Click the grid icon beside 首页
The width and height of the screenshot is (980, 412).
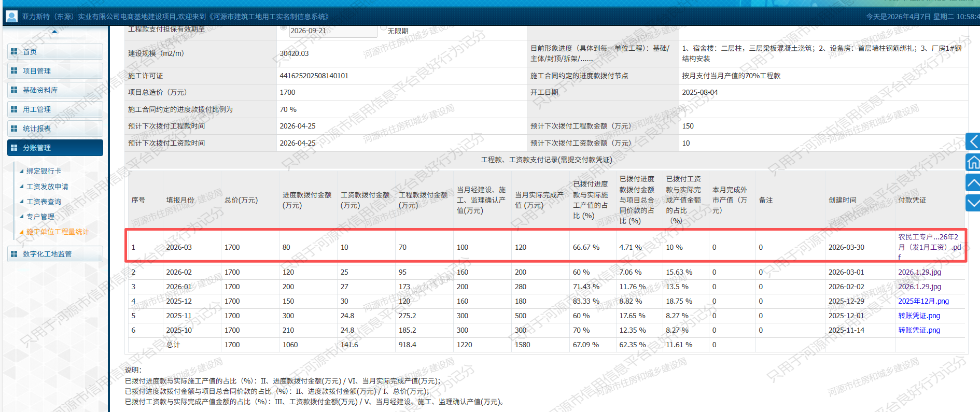point(14,52)
